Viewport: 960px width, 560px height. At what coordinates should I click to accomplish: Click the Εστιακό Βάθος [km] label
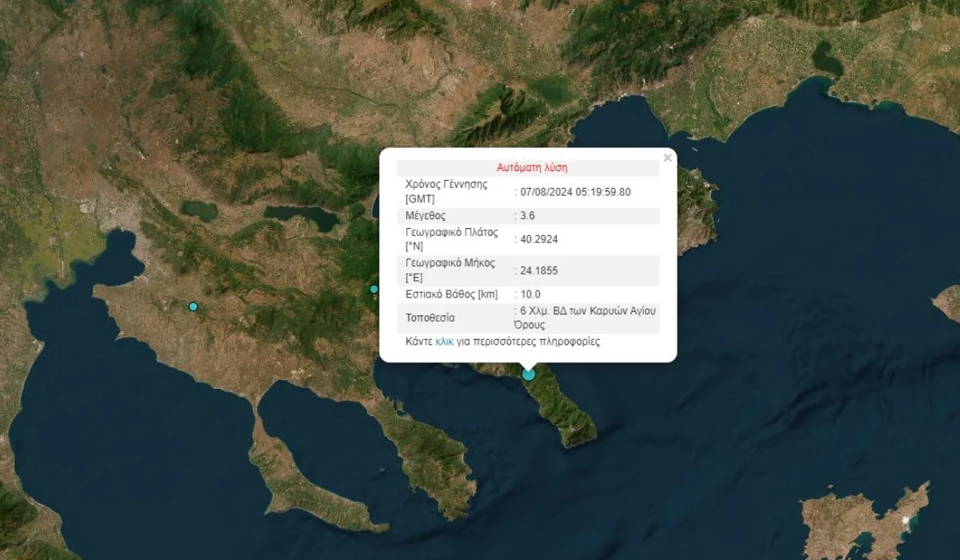[x=451, y=294]
